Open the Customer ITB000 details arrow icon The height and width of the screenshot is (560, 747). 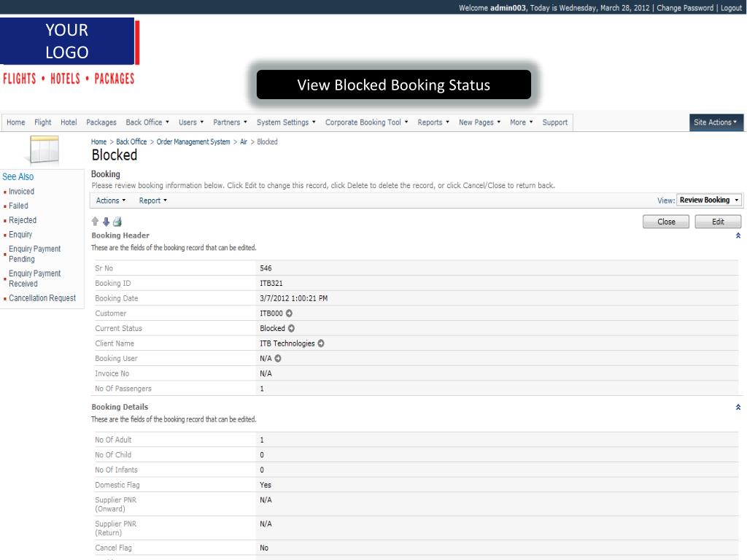(289, 314)
